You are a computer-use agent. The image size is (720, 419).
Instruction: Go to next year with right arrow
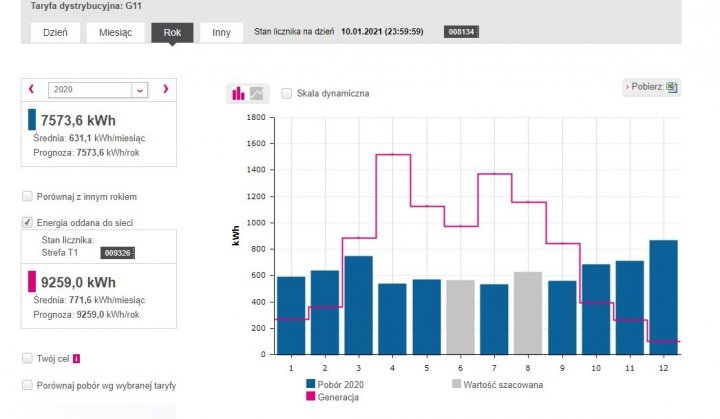coord(165,89)
